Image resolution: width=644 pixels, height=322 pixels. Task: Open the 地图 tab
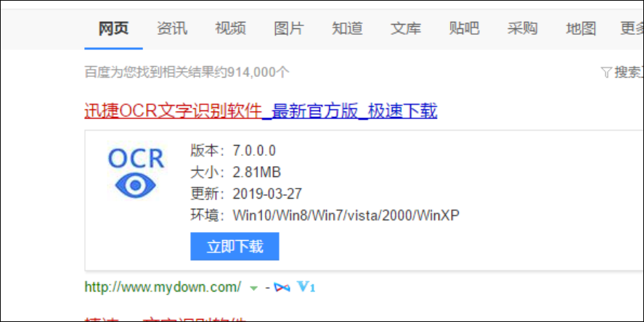581,28
